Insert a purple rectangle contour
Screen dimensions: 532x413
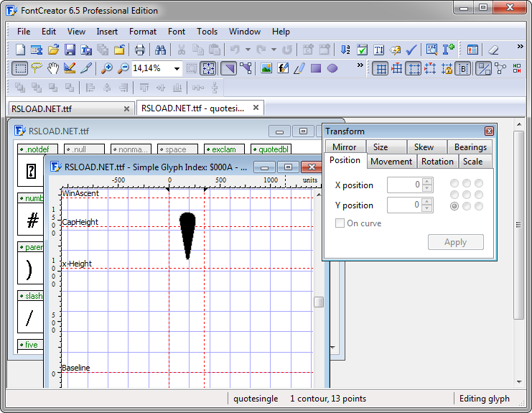tap(316, 68)
